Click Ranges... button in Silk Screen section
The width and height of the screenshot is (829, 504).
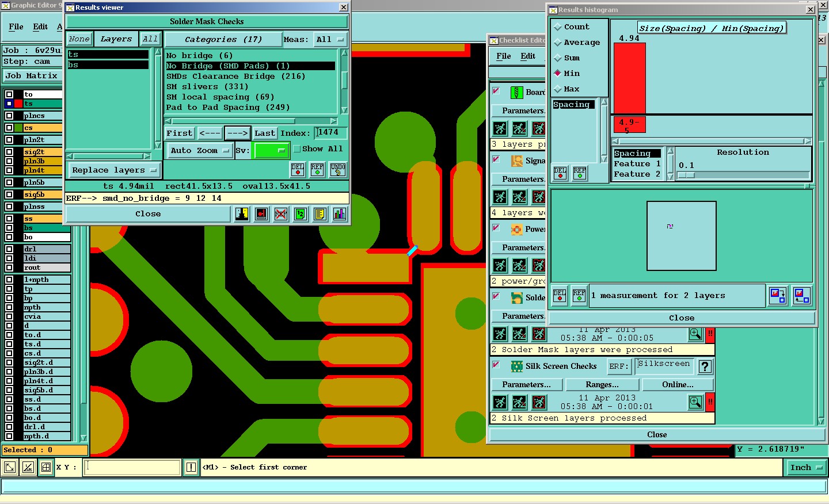tap(602, 385)
